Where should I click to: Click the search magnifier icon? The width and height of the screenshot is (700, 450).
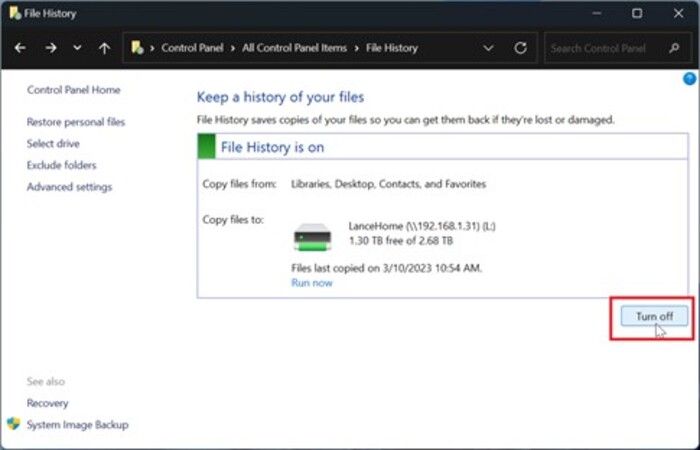tap(674, 48)
